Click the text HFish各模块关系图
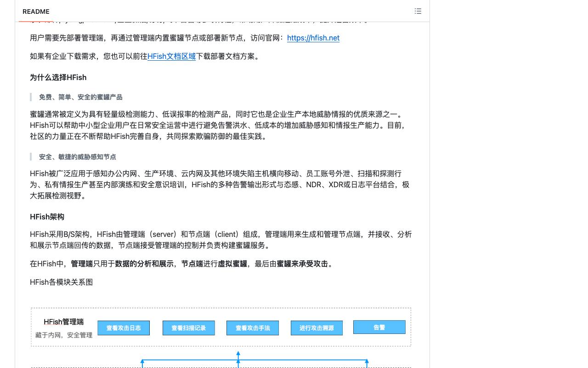 coord(62,282)
